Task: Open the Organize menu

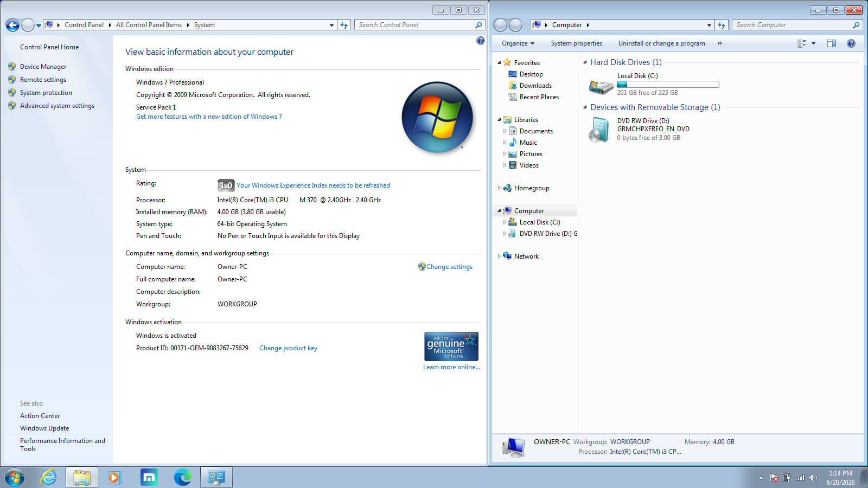Action: (518, 43)
